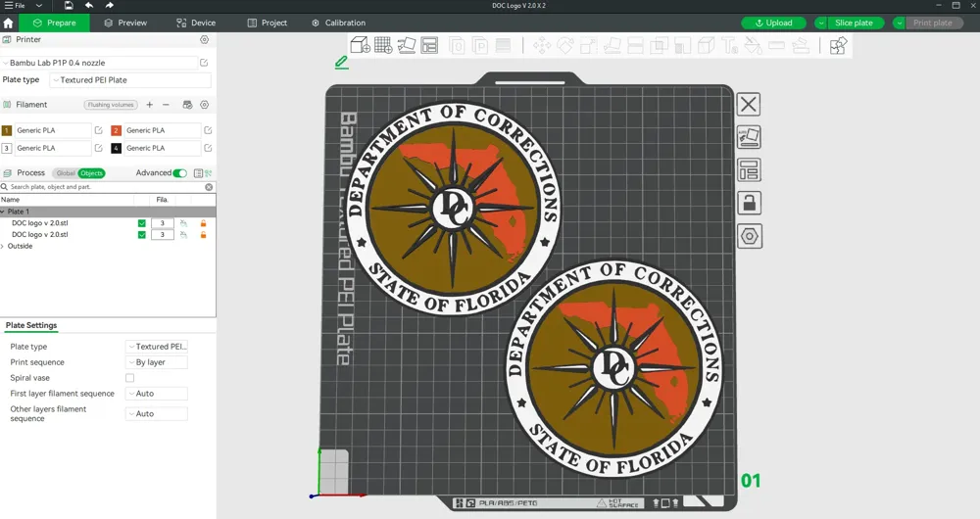The height and width of the screenshot is (519, 980).
Task: Click the Flushing volumes button
Action: 111,105
